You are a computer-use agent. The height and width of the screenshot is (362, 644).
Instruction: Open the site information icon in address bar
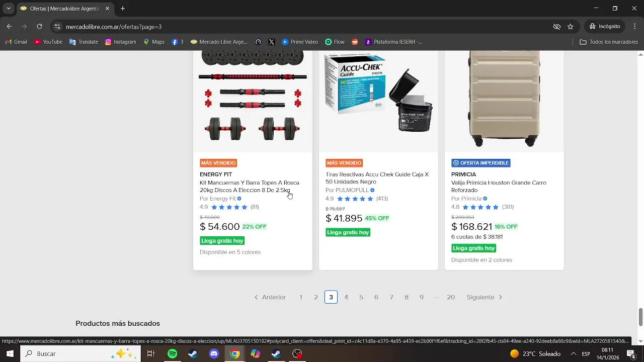click(x=57, y=27)
